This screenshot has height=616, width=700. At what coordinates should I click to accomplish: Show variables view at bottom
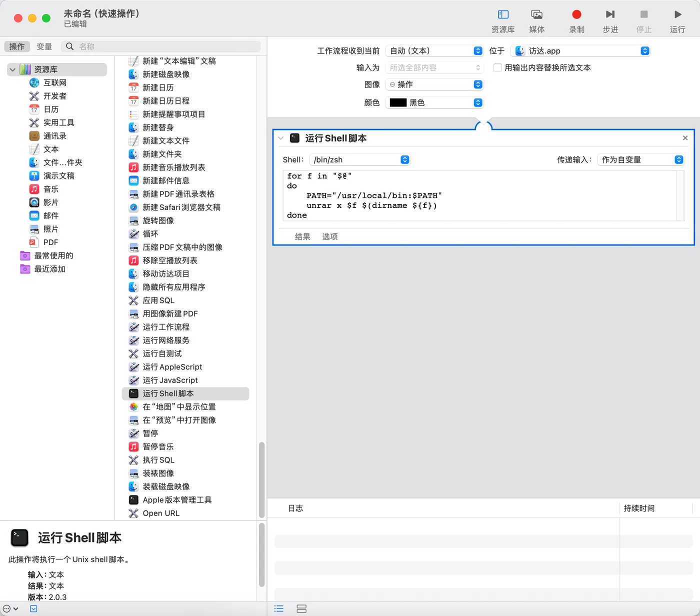[301, 608]
